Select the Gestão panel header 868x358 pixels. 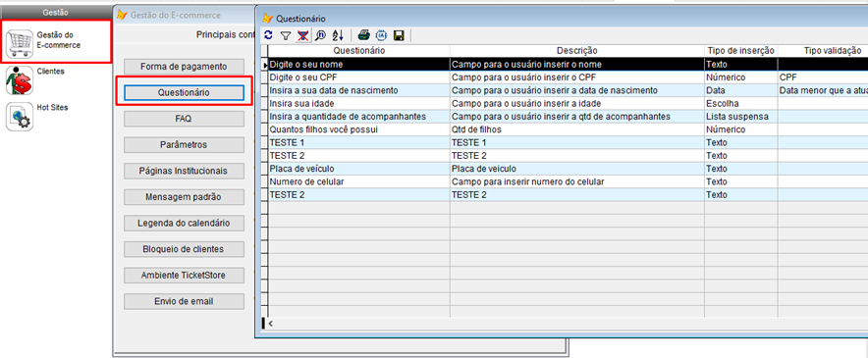click(x=55, y=12)
